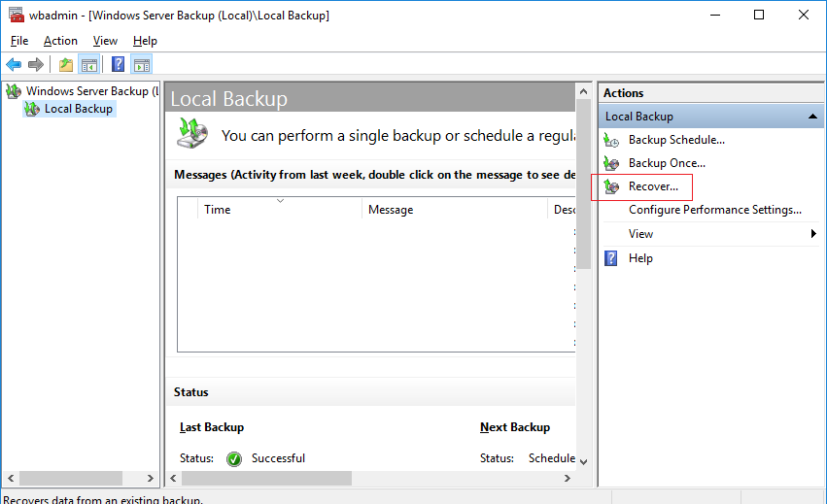This screenshot has height=504, width=827.
Task: Toggle Show/Hide Console Tree toolbar icon
Action: click(x=88, y=65)
